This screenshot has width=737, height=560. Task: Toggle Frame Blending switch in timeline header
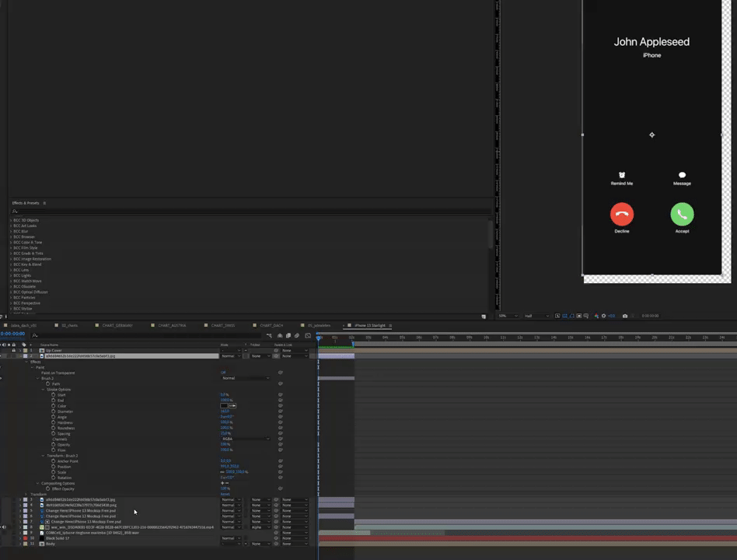click(x=288, y=336)
